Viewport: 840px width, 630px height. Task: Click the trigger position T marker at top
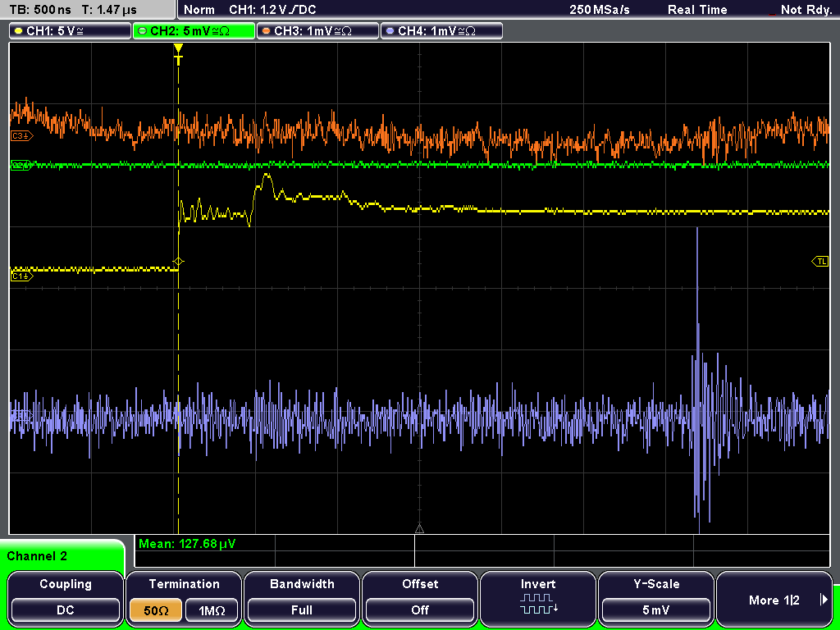pyautogui.click(x=178, y=55)
